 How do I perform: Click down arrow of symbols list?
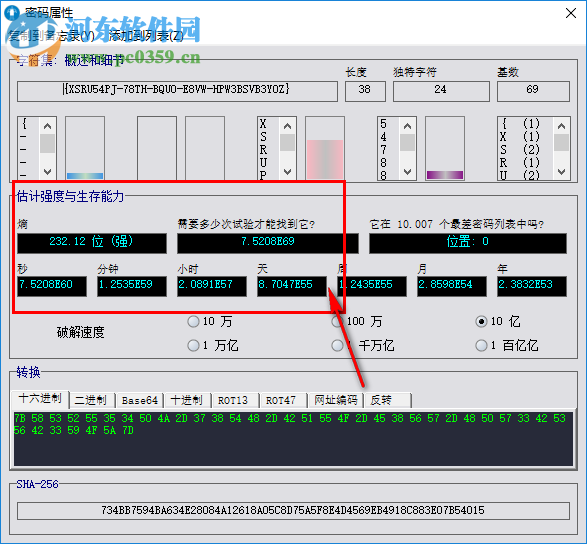(x=48, y=172)
